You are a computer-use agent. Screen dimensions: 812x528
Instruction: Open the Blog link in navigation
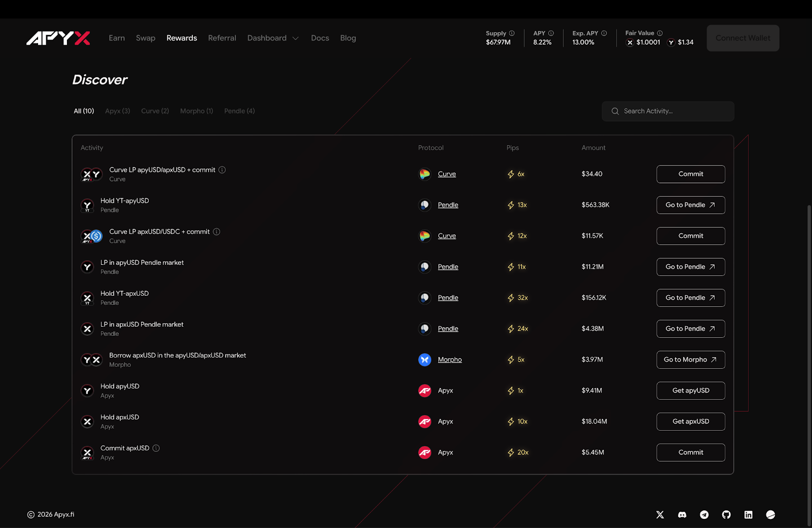click(x=348, y=38)
